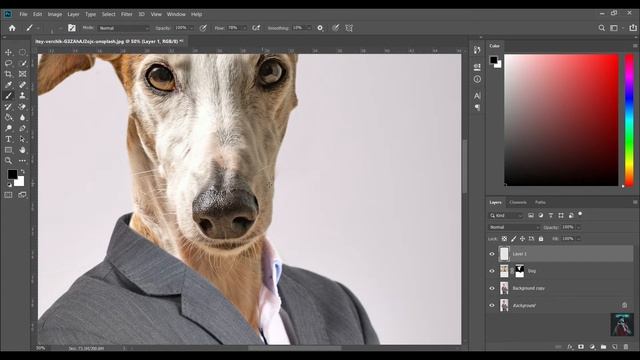Open the layer blend mode Normal dropdown
Image resolution: width=640 pixels, height=360 pixels.
[x=514, y=227]
